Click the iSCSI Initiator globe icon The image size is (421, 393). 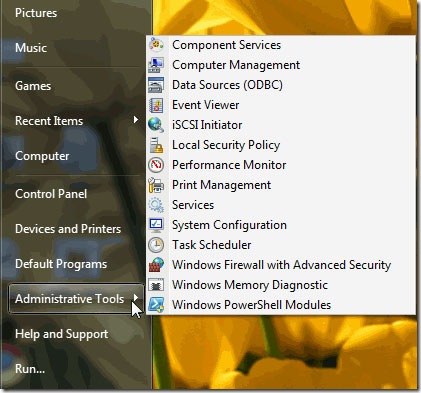(156, 125)
